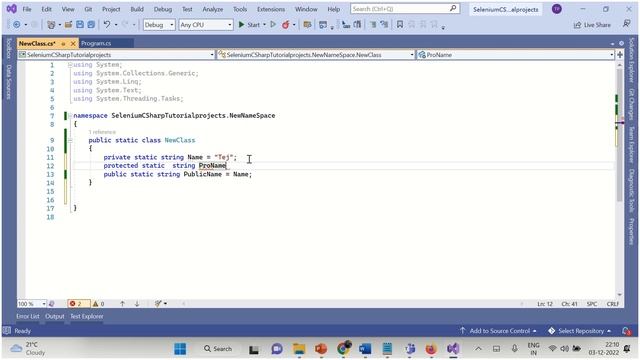Open the Edit menu

click(x=47, y=9)
